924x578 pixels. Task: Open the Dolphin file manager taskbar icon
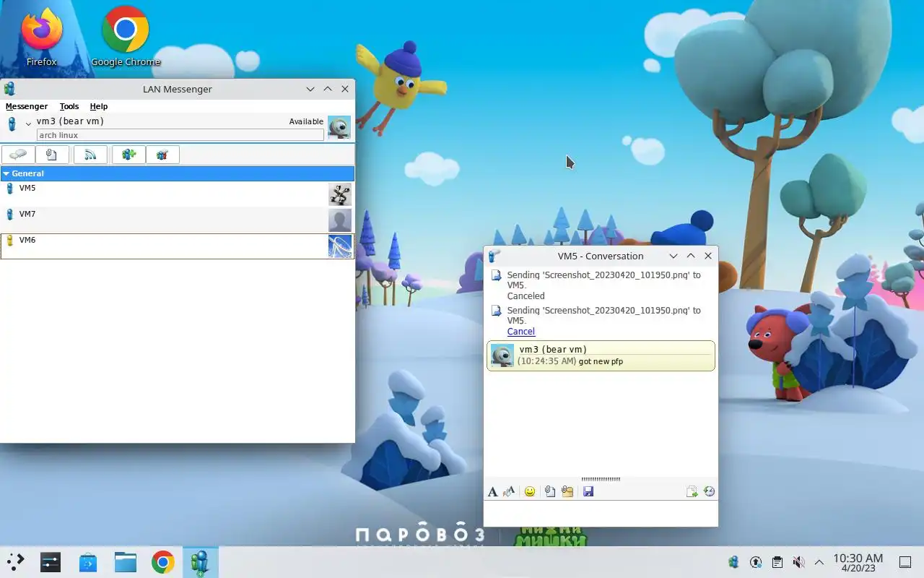[126, 562]
